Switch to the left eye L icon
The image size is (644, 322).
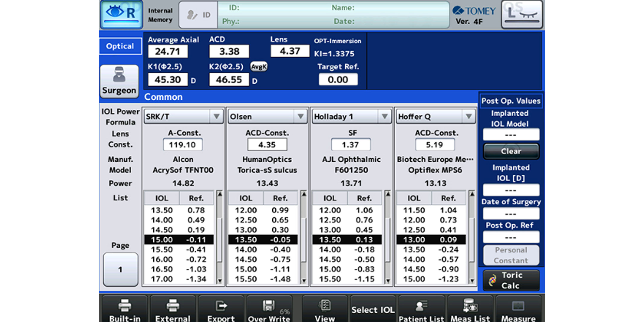pyautogui.click(x=522, y=15)
